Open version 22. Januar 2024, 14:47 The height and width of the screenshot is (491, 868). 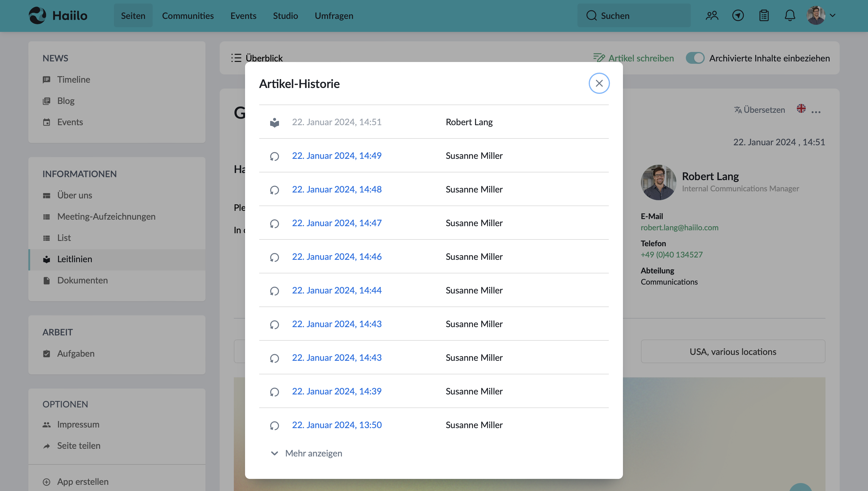[337, 223]
